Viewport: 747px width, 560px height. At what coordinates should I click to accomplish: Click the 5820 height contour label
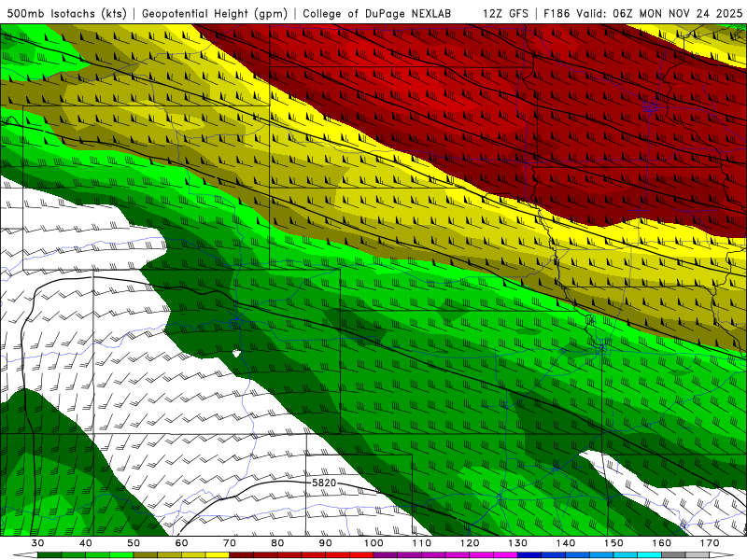[324, 483]
